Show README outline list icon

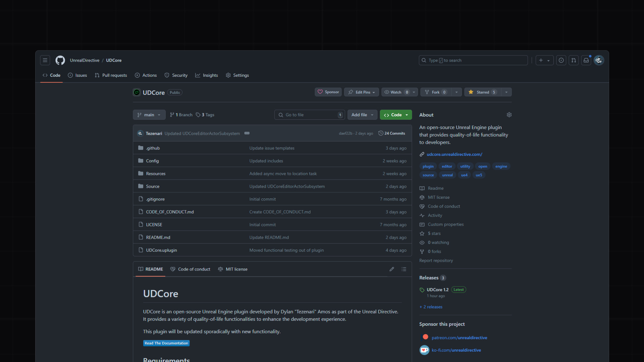coord(404,269)
